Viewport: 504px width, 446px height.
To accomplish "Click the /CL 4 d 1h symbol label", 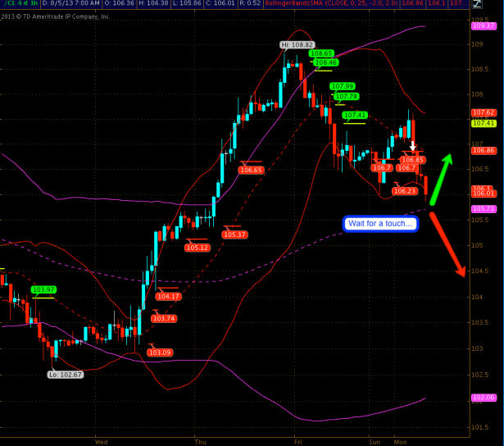I will coord(21,3).
